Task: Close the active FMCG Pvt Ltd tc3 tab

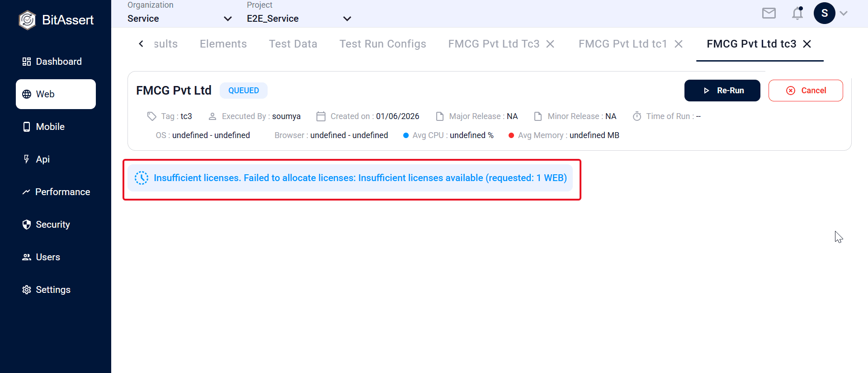Action: (807, 44)
